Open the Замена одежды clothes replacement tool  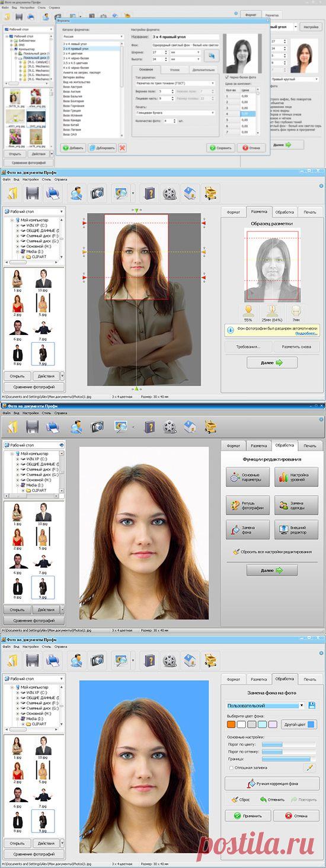(296, 505)
